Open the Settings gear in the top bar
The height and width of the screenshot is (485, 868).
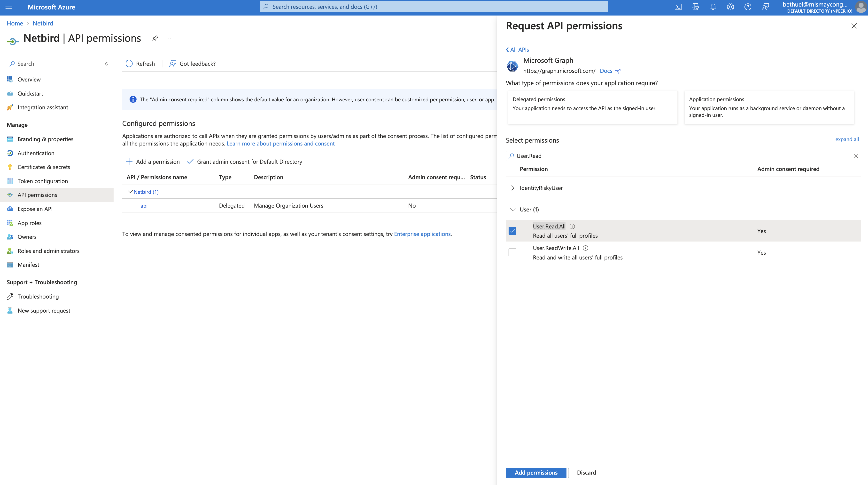730,7
